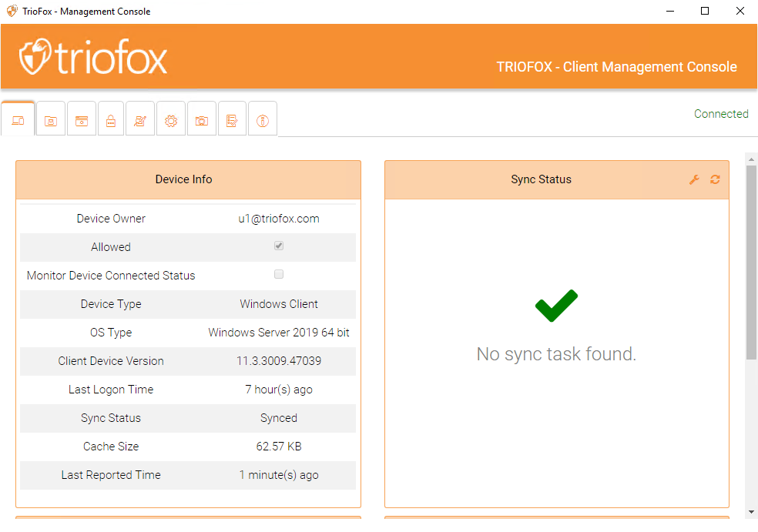This screenshot has height=532, width=758.
Task: Click the scrollbar down arrow
Action: pyautogui.click(x=751, y=512)
